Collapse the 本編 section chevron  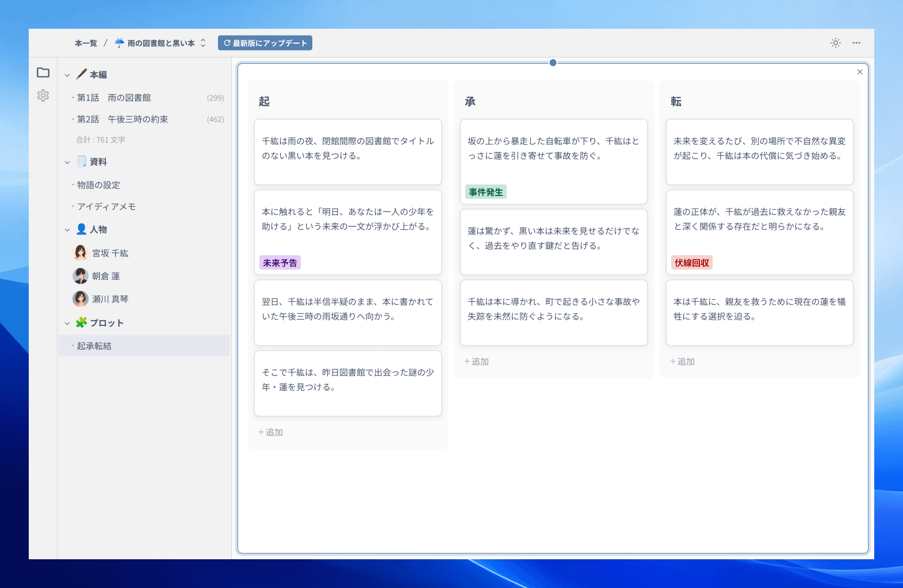click(67, 75)
